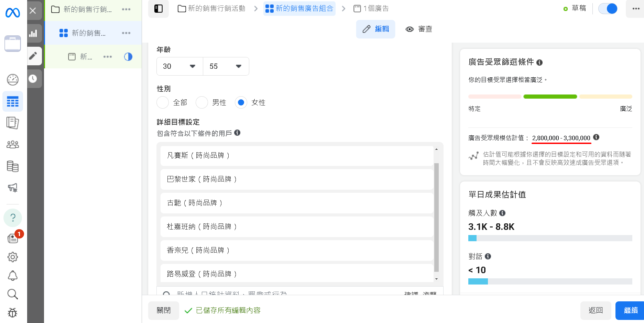
Task: Open the ads reporting pages icon
Action: [x=13, y=123]
